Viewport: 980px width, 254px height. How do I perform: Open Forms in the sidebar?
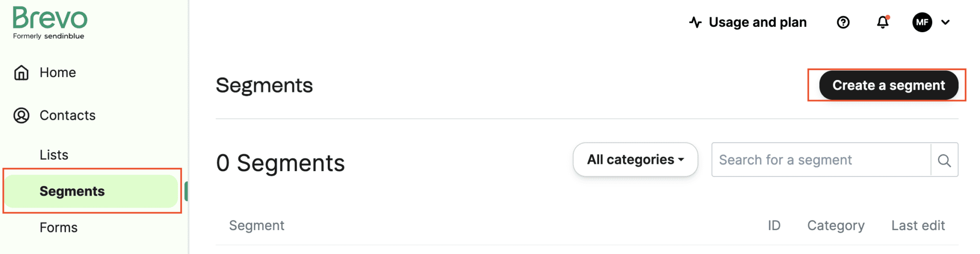pos(58,228)
